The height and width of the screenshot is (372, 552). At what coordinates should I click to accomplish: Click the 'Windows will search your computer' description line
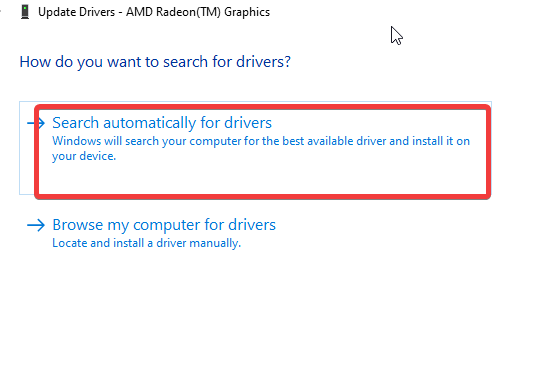click(261, 141)
